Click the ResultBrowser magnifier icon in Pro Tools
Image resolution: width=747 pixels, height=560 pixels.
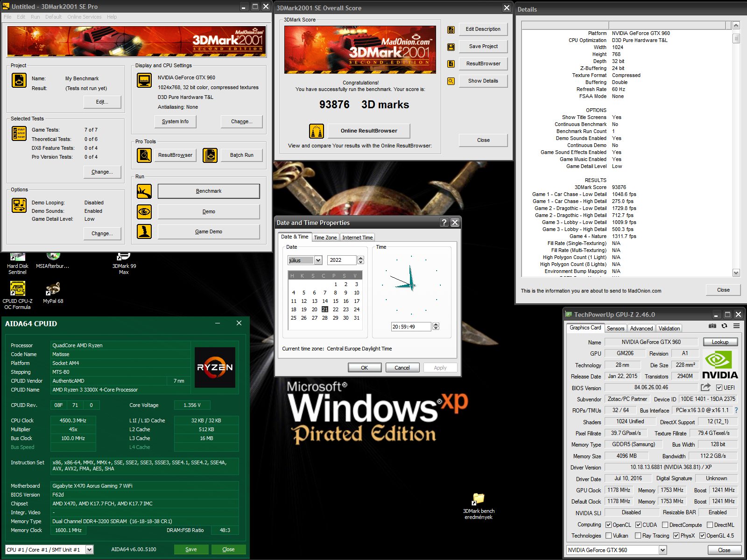[144, 155]
